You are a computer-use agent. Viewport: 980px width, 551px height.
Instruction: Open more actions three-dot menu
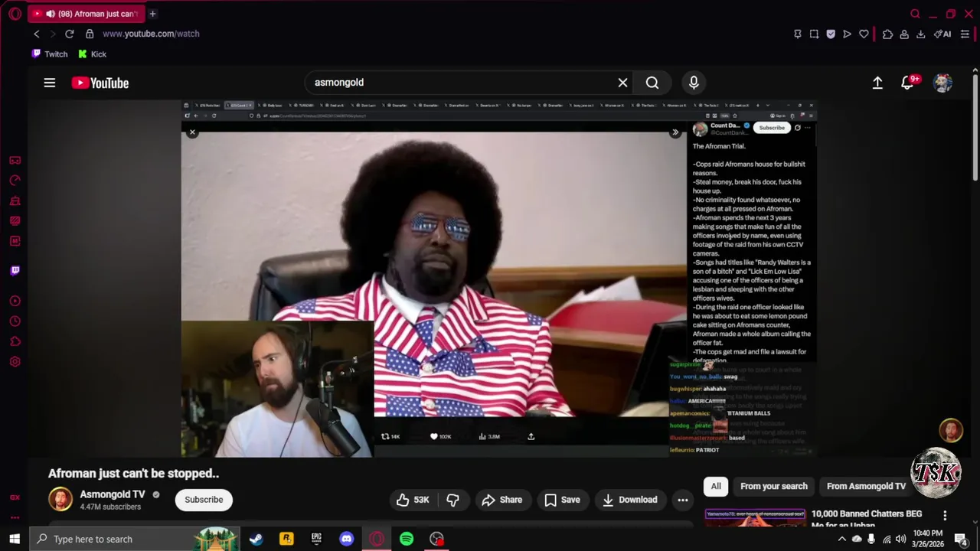(x=682, y=500)
